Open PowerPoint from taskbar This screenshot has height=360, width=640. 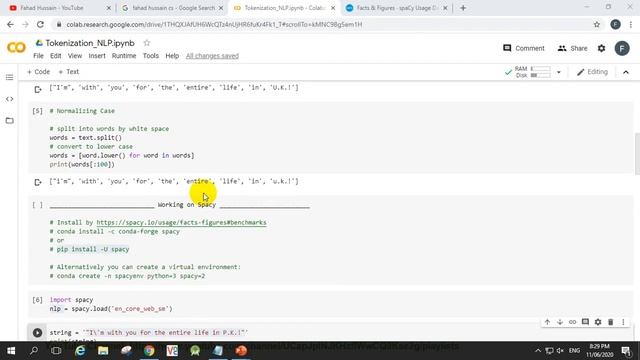(241, 351)
